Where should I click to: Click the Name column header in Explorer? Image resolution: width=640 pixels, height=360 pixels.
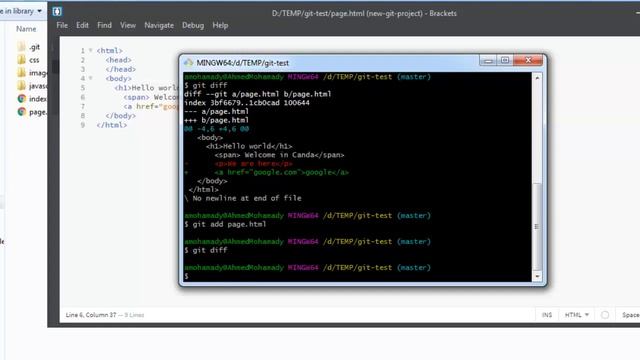pyautogui.click(x=26, y=29)
